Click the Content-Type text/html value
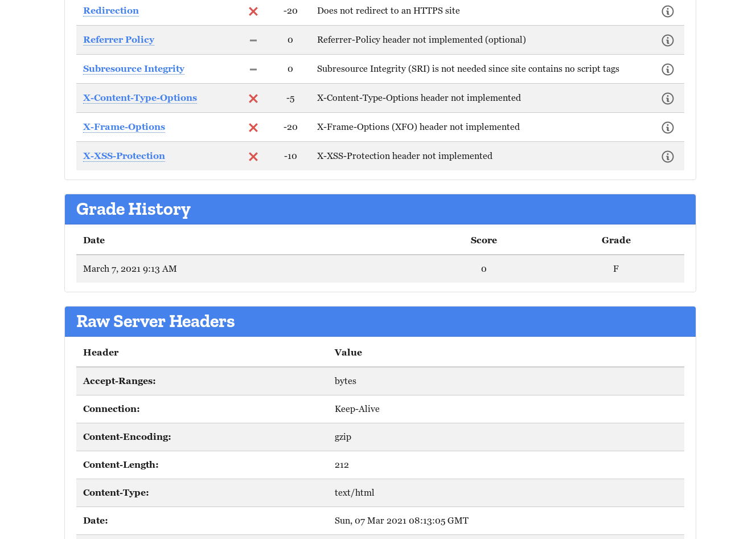756x539 pixels. coord(354,493)
